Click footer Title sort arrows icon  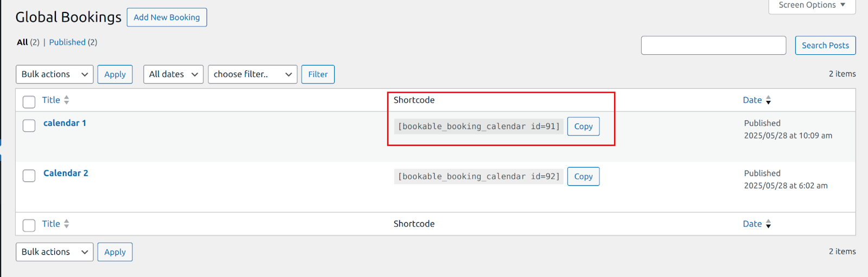pyautogui.click(x=66, y=224)
